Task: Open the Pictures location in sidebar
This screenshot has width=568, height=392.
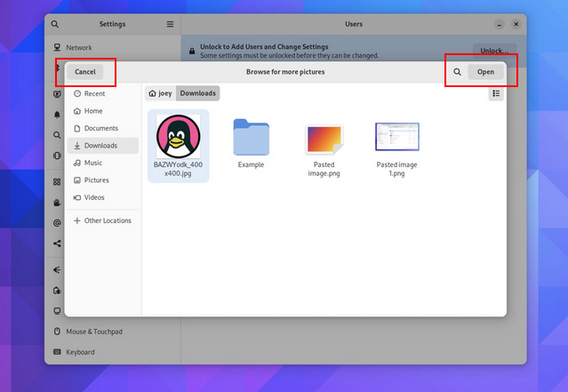Action: (96, 180)
